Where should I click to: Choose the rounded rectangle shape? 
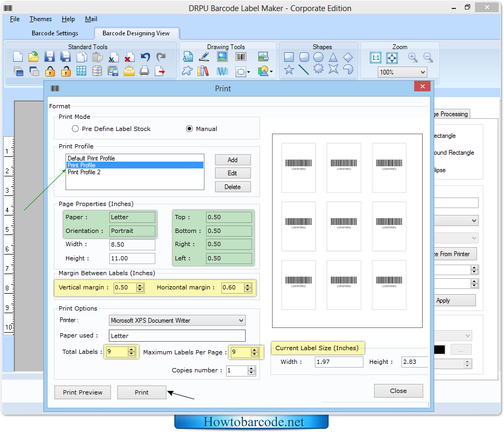click(x=304, y=57)
